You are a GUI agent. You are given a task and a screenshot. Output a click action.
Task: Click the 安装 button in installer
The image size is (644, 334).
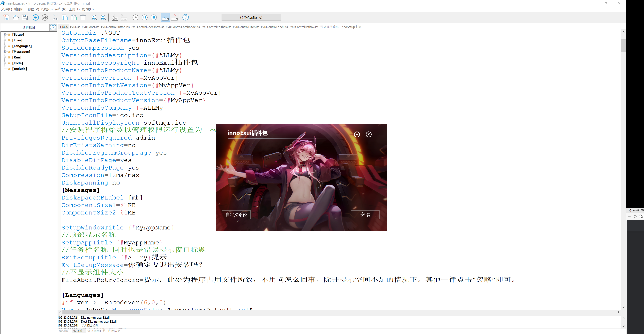(365, 214)
